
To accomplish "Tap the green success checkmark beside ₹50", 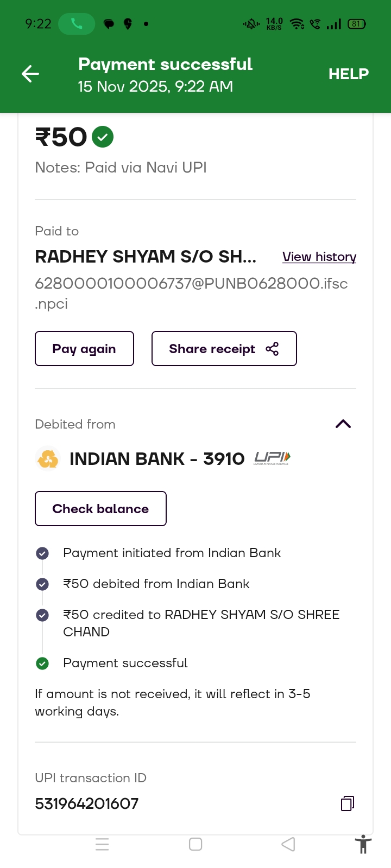I will click(103, 137).
